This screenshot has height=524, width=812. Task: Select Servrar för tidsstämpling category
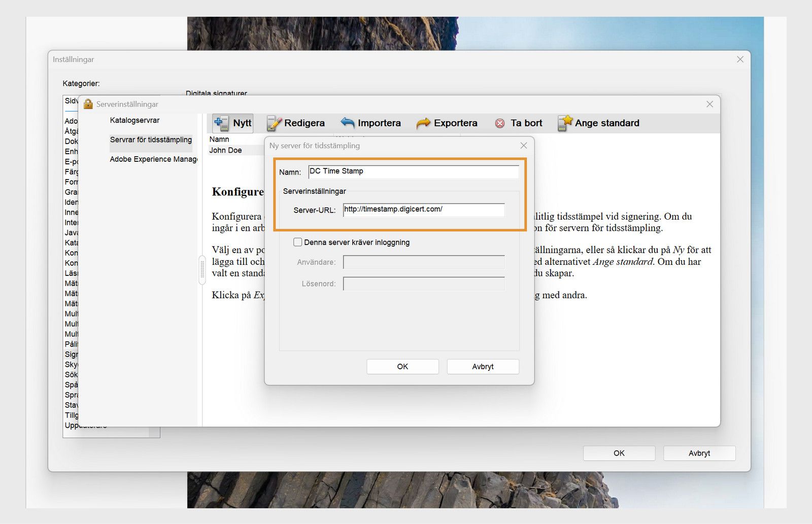(x=151, y=139)
